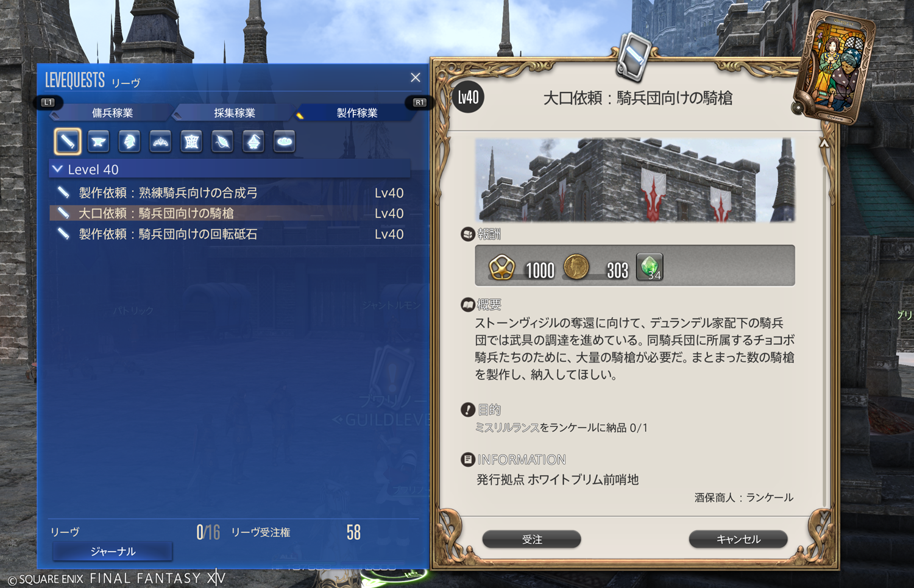Open the 製作稼業 tab
The image size is (914, 588).
(357, 113)
